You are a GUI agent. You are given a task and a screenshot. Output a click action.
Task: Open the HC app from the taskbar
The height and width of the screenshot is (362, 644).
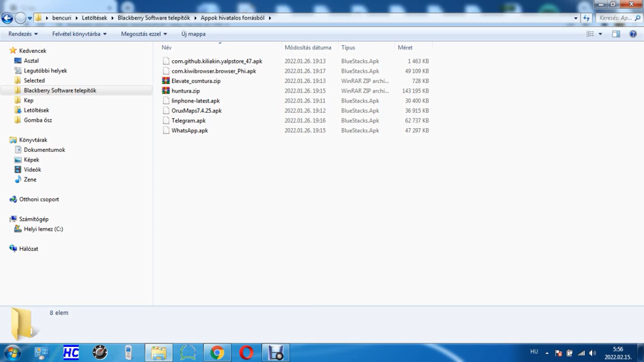[71, 353]
